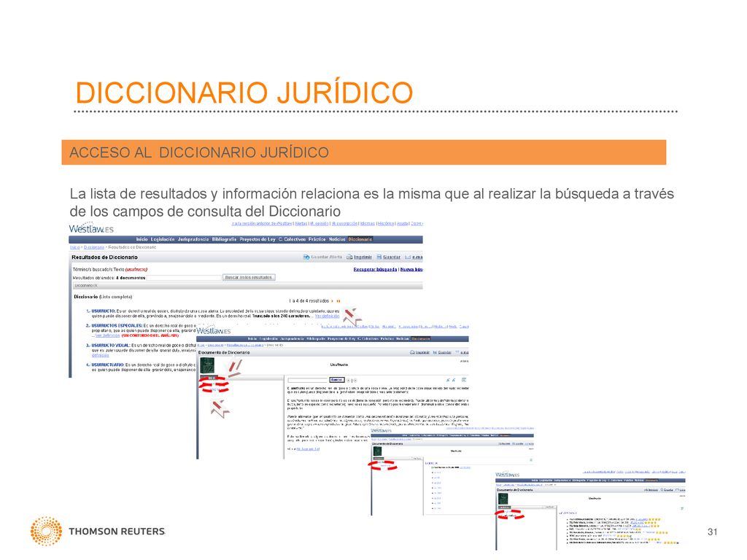Click the Guardar disk icon in results window

[379, 257]
